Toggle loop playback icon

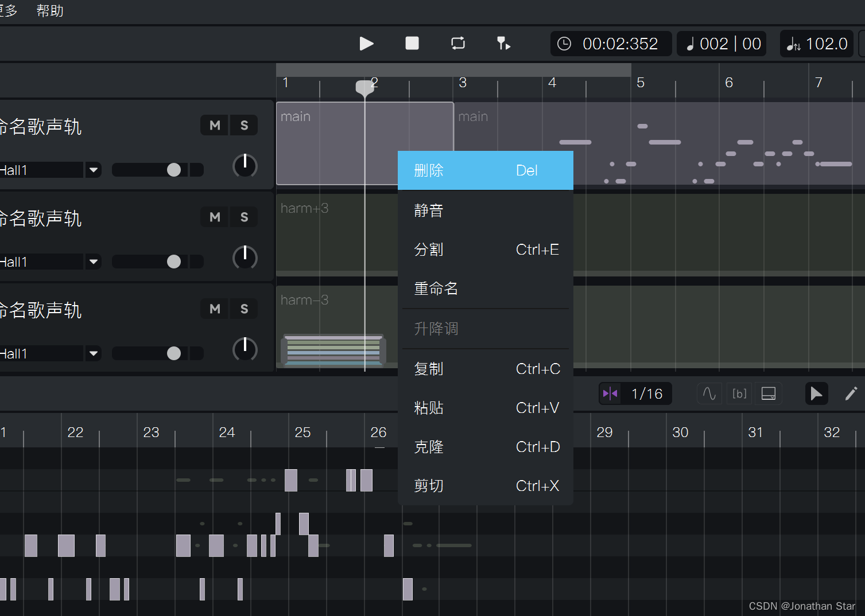point(458,44)
